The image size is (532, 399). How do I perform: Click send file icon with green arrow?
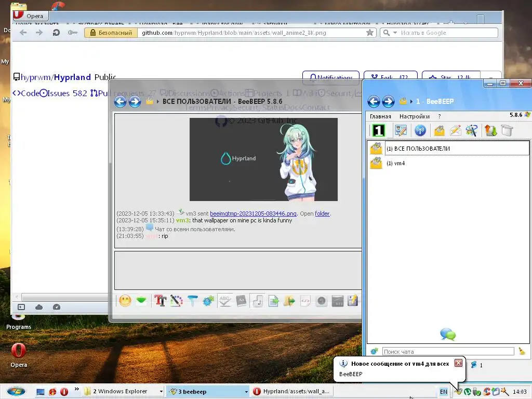(x=273, y=301)
